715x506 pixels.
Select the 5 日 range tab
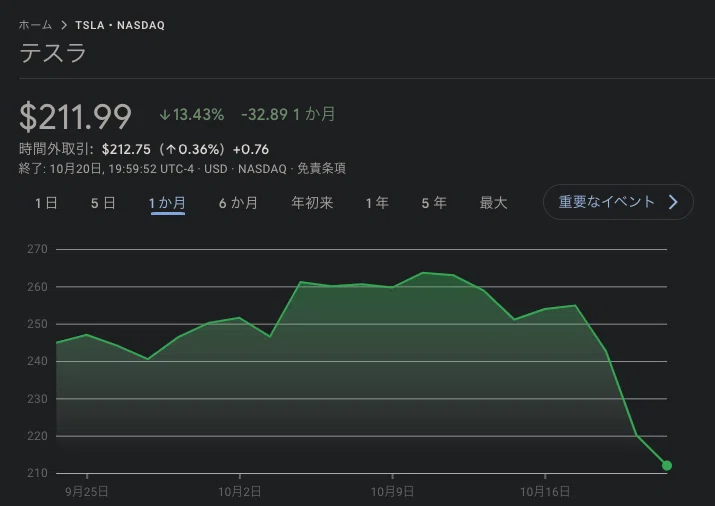point(103,203)
